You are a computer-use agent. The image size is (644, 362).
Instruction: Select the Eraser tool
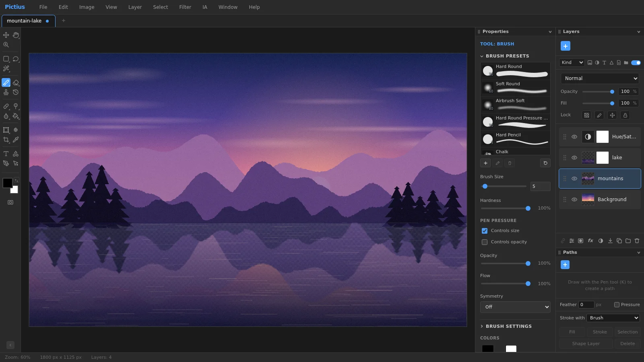tap(16, 82)
